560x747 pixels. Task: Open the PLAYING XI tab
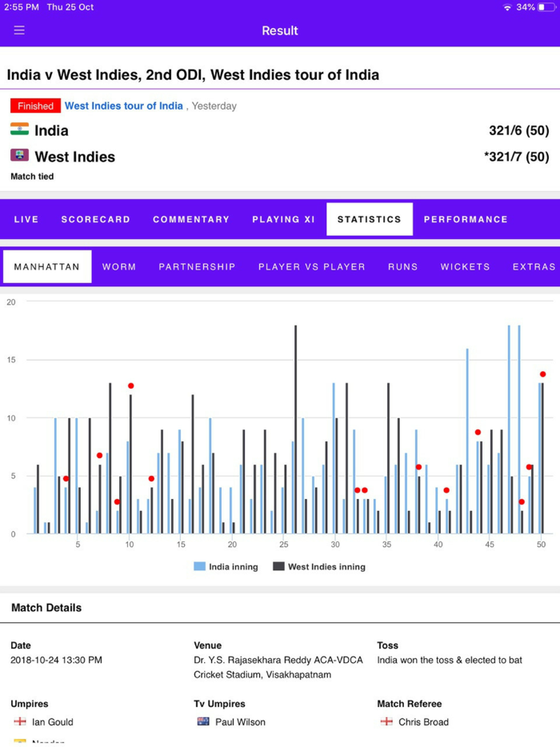click(x=283, y=219)
